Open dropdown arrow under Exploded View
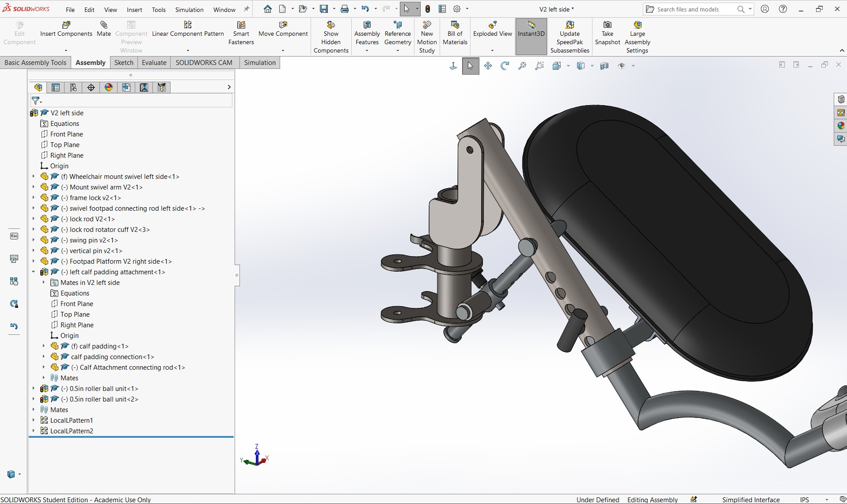This screenshot has width=847, height=504. coord(492,50)
